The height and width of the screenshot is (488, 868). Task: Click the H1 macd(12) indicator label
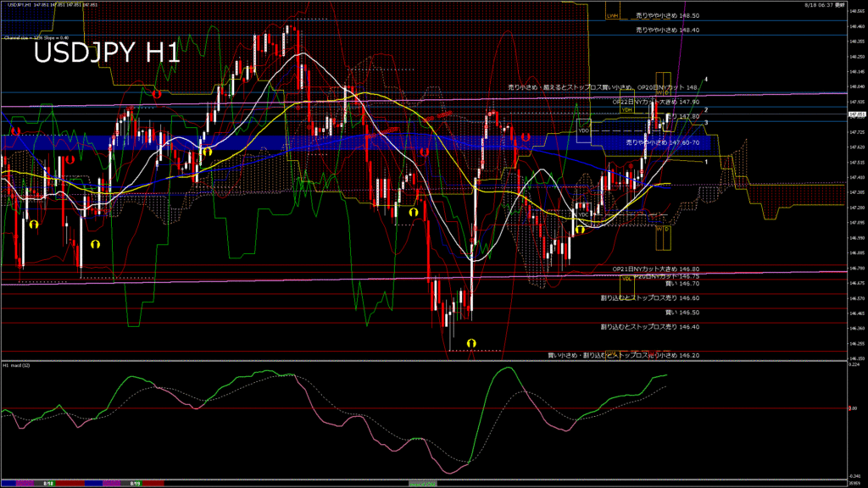[x=17, y=365]
